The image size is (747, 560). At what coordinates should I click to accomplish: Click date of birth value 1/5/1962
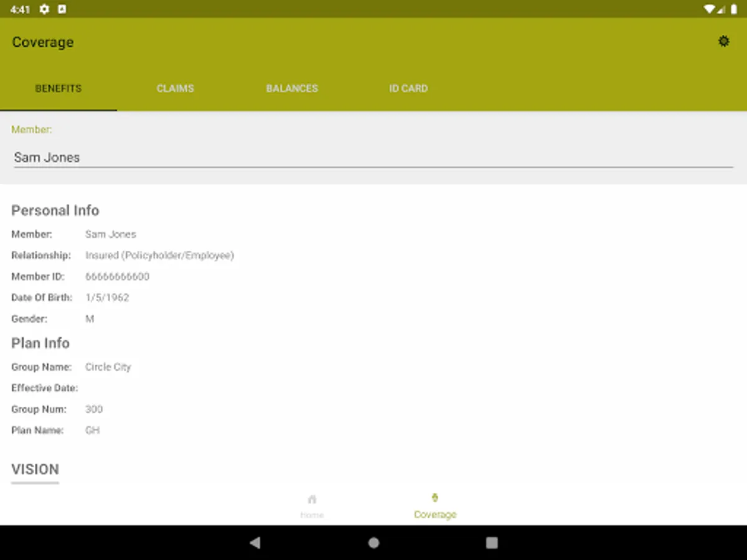(107, 297)
